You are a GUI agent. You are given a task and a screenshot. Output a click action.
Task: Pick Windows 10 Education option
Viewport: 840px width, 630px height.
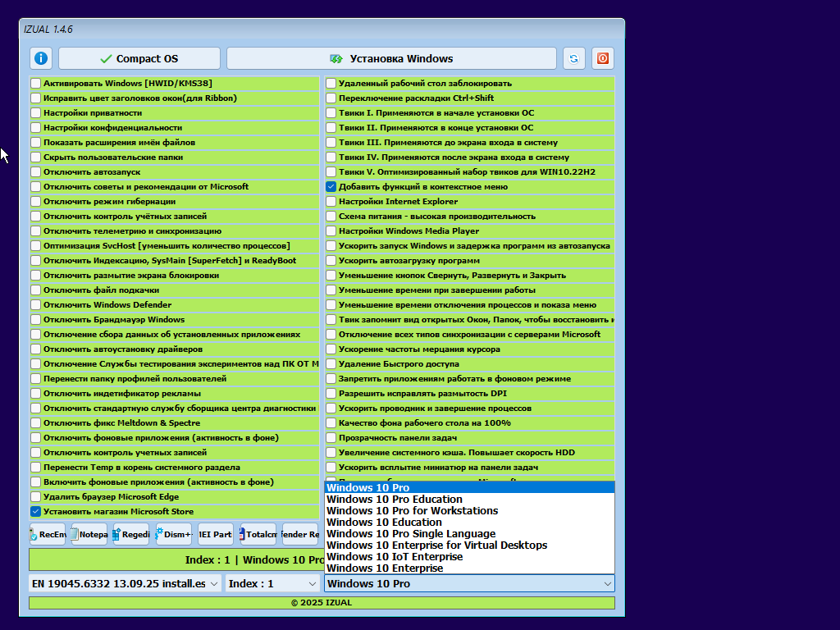tap(469, 523)
